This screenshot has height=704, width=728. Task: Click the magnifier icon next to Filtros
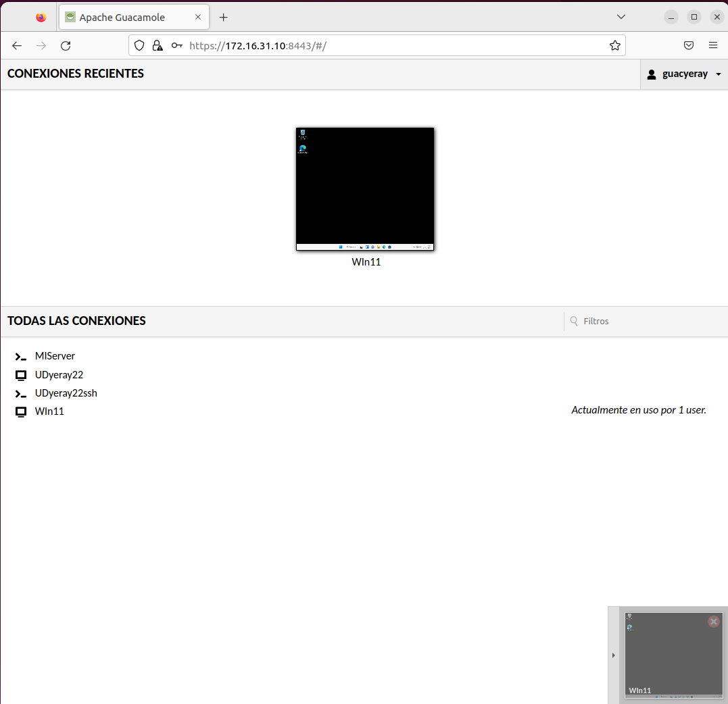tap(574, 321)
